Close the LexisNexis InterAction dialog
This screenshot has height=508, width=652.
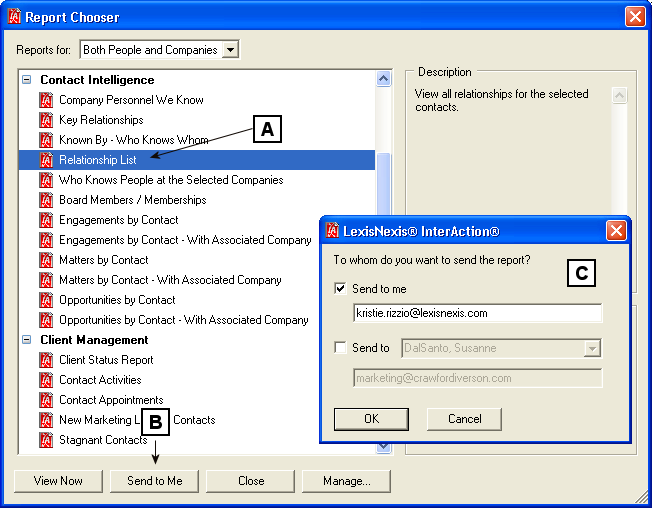[616, 231]
